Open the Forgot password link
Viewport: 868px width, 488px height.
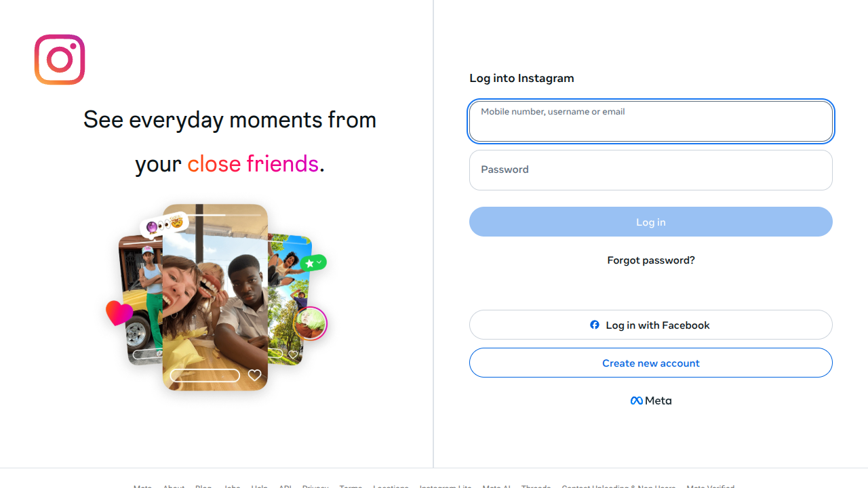pos(650,260)
